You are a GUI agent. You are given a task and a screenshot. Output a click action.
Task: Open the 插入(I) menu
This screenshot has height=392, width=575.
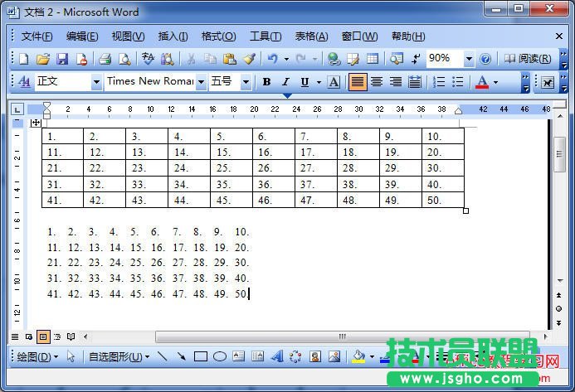[x=173, y=36]
